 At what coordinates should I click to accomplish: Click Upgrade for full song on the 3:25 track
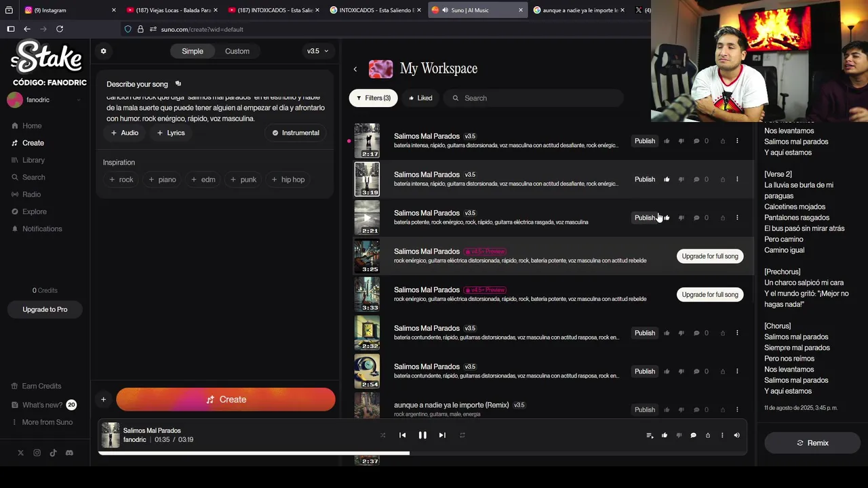[x=710, y=256]
